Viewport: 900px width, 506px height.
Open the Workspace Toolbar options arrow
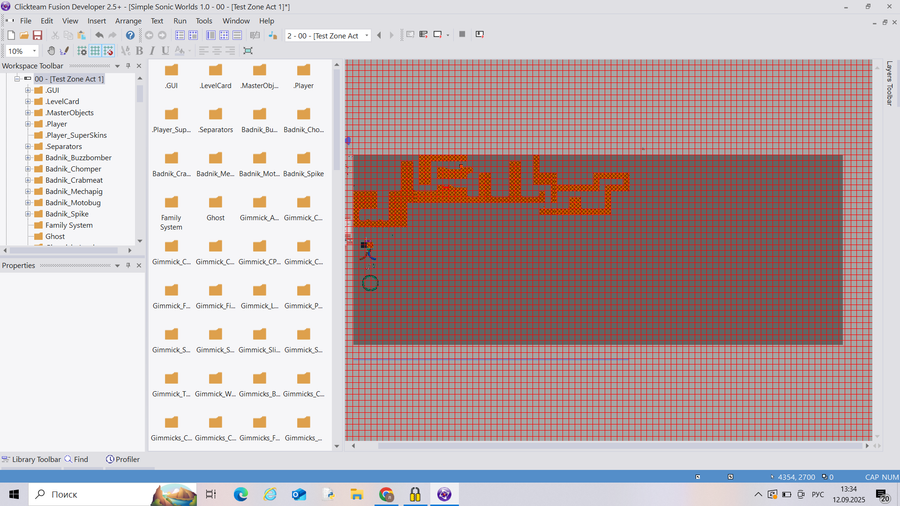click(x=117, y=66)
